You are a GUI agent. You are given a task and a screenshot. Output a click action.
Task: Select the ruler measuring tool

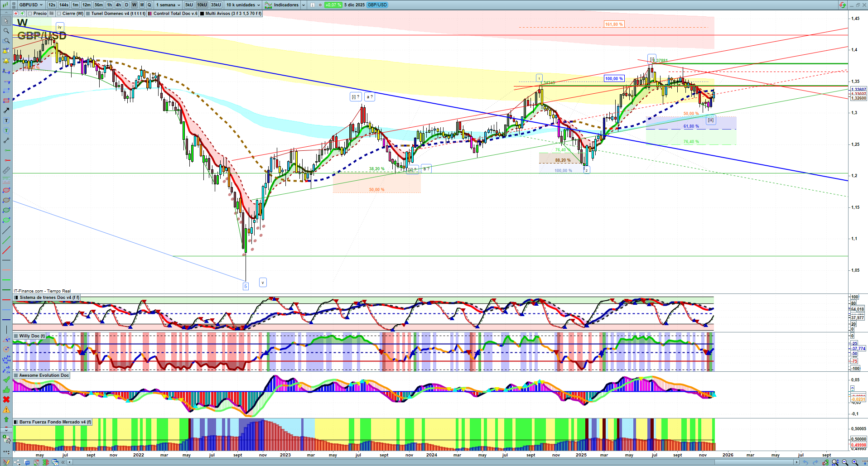(6, 170)
